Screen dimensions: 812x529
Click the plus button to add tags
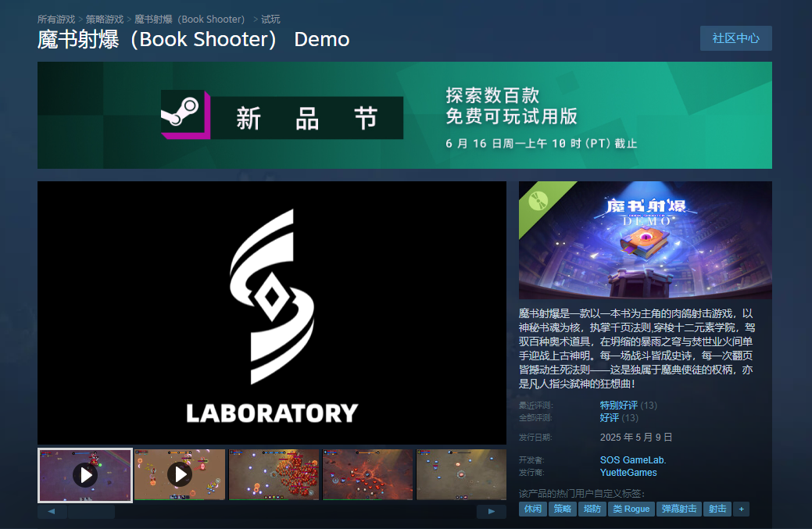click(x=741, y=509)
